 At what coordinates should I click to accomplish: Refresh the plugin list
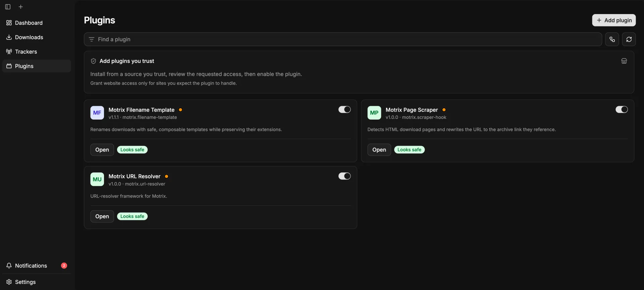pos(629,39)
